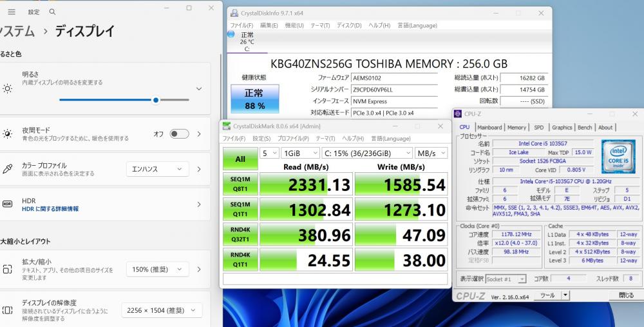The image size is (644, 327).
Task: Click the システム breadcrumb in Settings
Action: (17, 31)
